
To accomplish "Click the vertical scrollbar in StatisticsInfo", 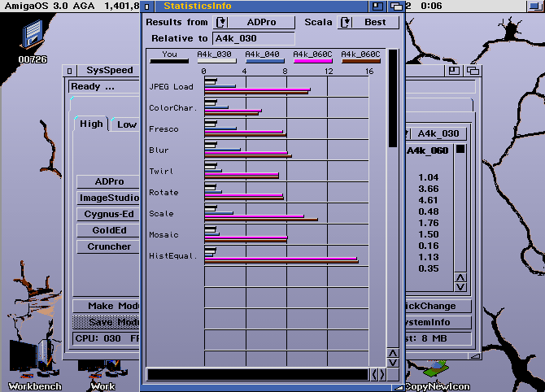I will [393, 198].
